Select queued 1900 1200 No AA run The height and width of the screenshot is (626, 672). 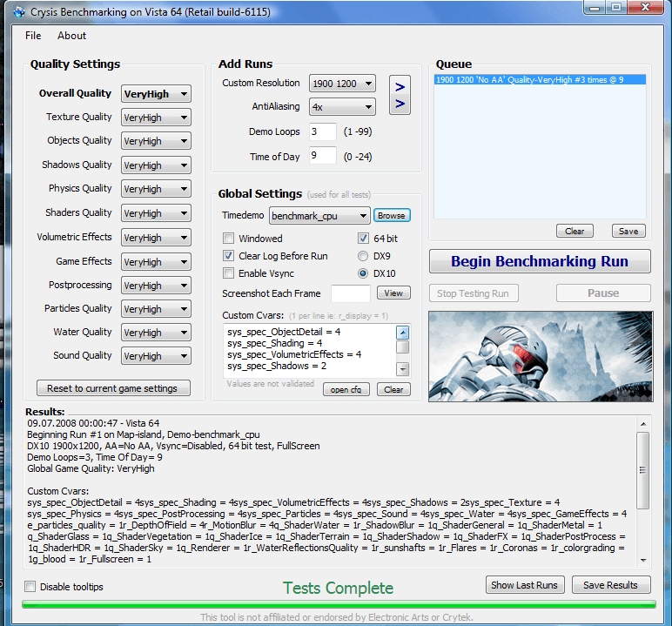[540, 80]
